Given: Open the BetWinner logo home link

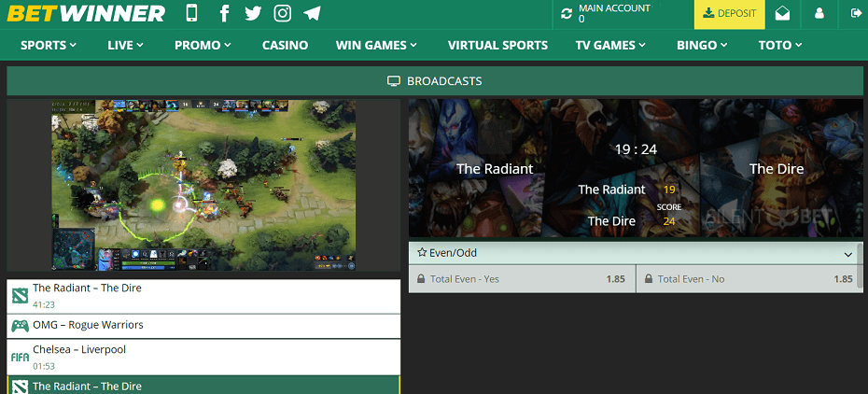Looking at the screenshot, I should [86, 13].
